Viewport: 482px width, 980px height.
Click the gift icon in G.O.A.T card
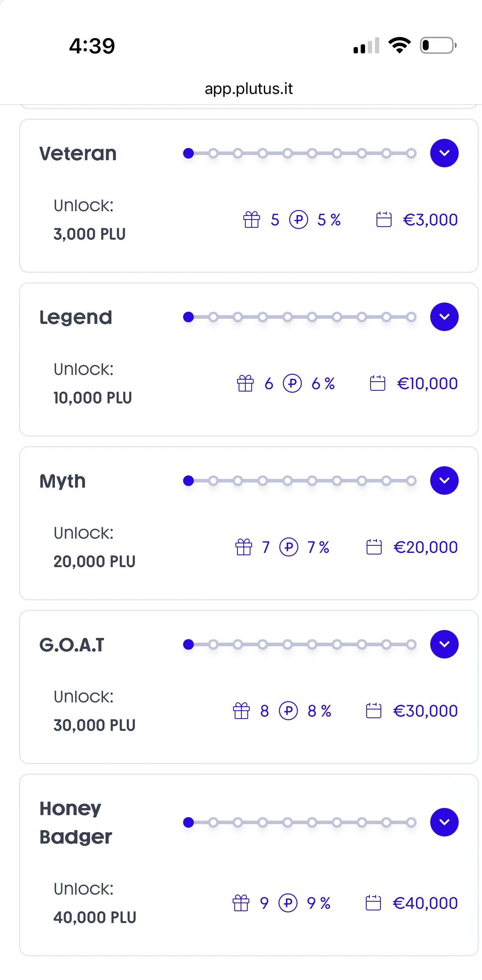pos(241,711)
